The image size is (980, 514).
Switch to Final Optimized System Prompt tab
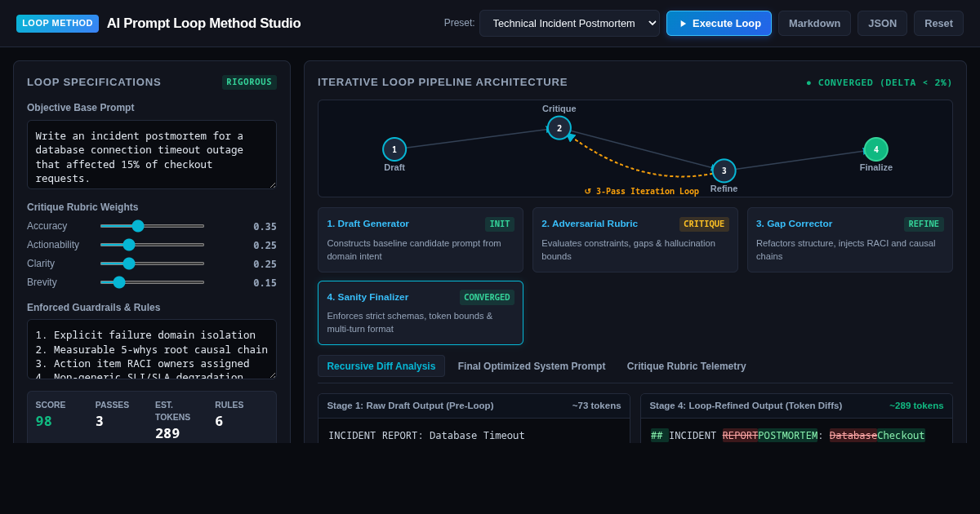tap(532, 366)
